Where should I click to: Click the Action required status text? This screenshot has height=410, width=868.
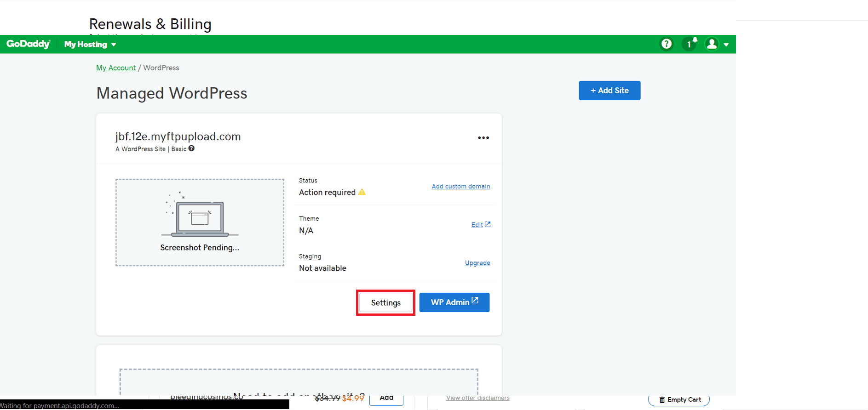[327, 192]
